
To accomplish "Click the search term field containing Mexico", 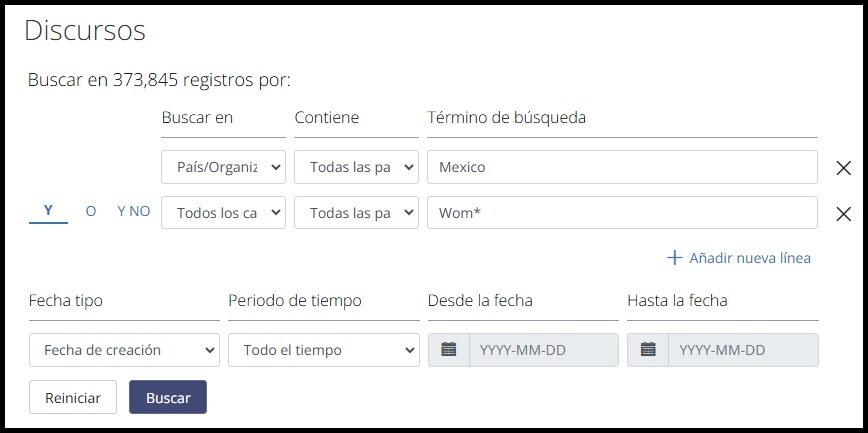I will 622,167.
